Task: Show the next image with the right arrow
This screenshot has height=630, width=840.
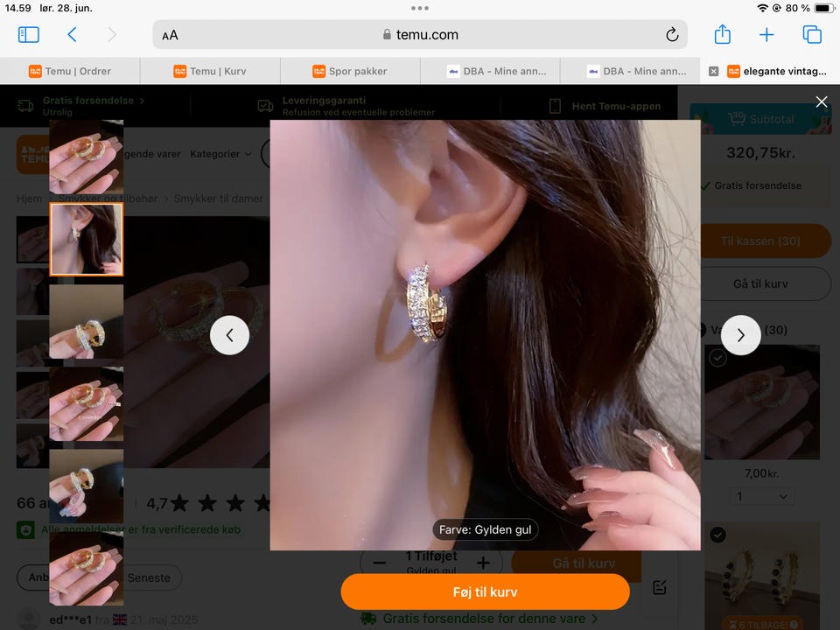Action: (x=740, y=335)
